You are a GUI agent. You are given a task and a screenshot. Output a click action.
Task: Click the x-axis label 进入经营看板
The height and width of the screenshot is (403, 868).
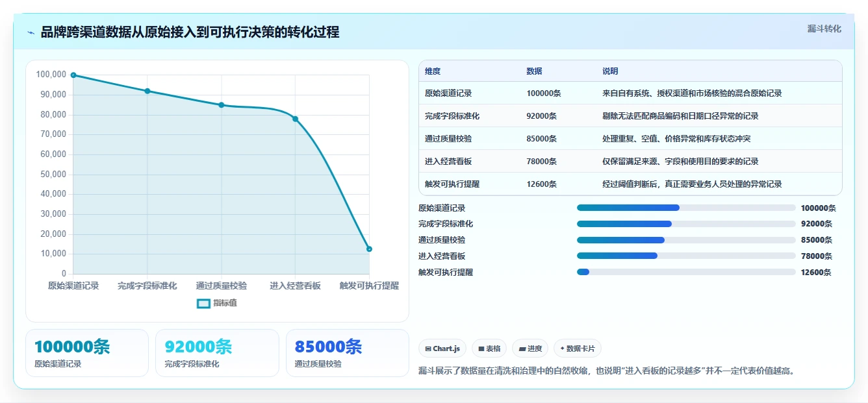coord(296,286)
